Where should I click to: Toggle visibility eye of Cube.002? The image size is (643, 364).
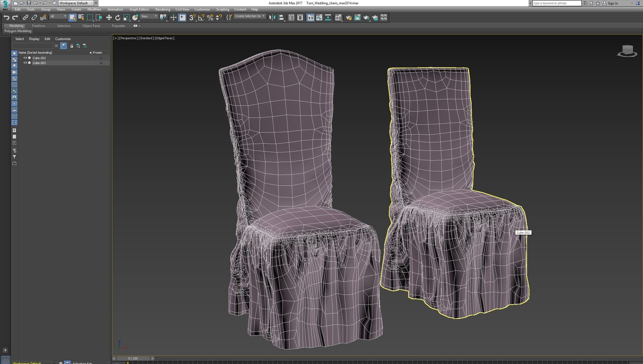(25, 58)
